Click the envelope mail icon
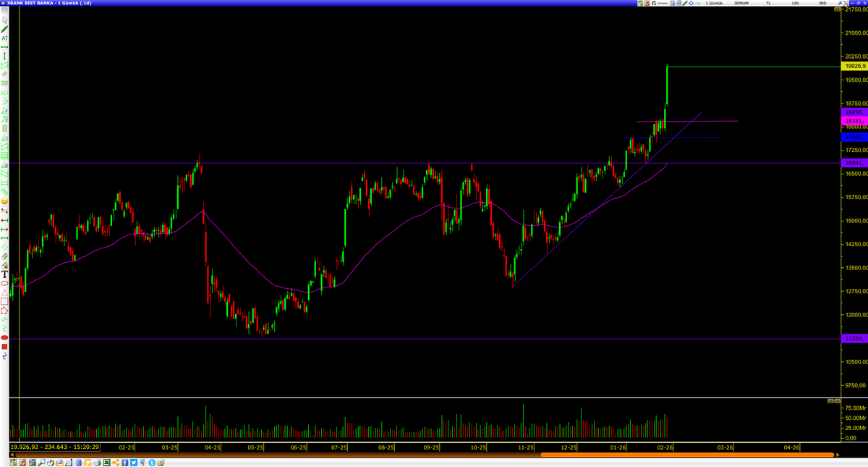The height and width of the screenshot is (467, 868). click(x=59, y=463)
